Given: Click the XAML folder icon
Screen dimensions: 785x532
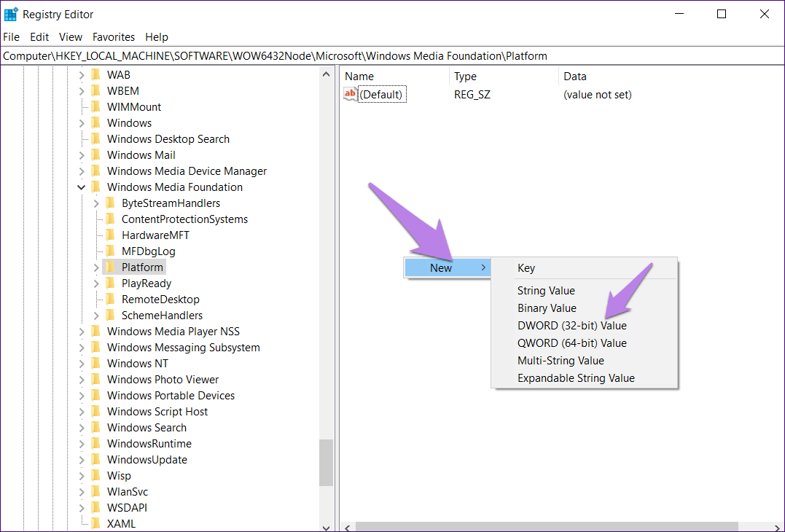Looking at the screenshot, I should [x=95, y=523].
